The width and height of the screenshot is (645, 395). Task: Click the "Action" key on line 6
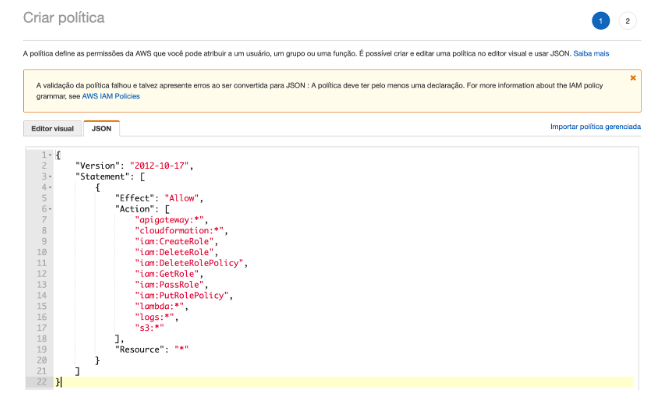tap(135, 209)
